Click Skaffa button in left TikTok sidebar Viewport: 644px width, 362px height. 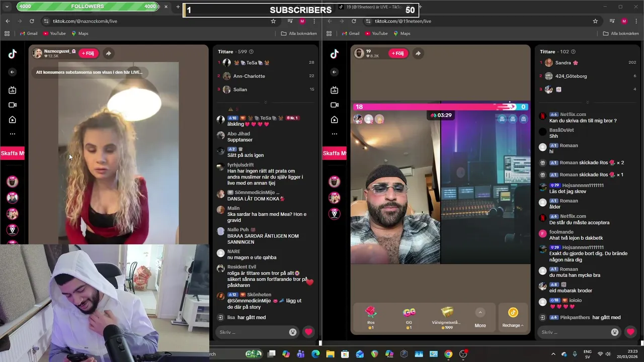[12, 153]
